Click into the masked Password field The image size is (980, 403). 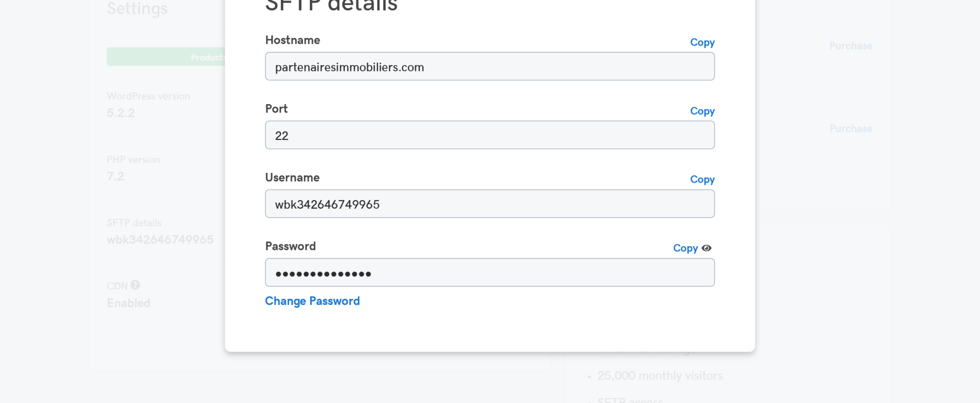(x=489, y=272)
